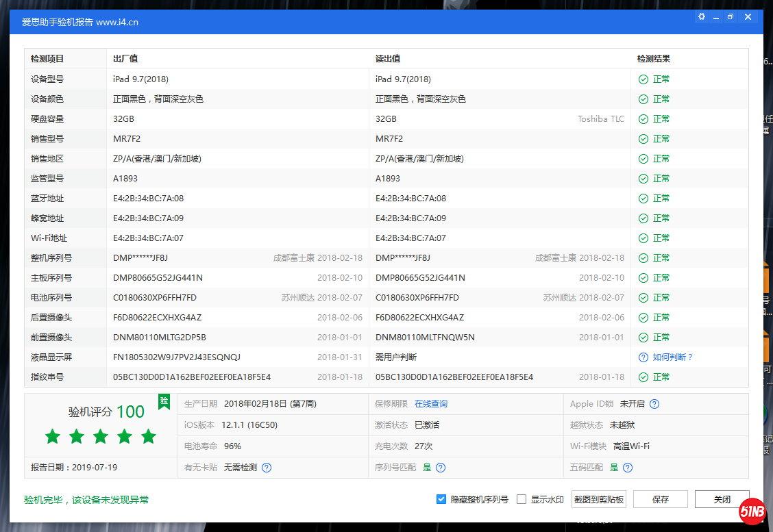Uncheck 隐藏整机序列号 checkbox
The height and width of the screenshot is (532, 773).
(441, 499)
